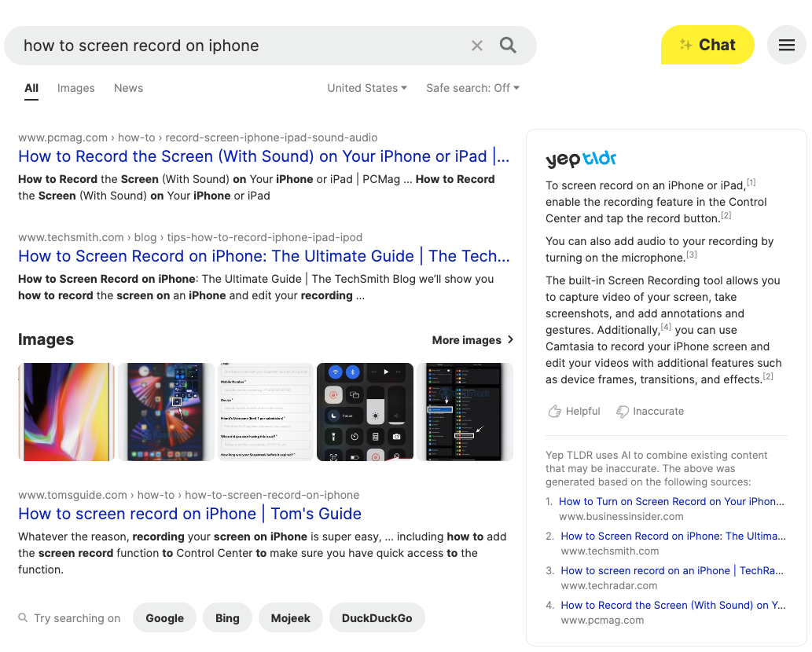Click inside the search input field
Screen dimensions: 812x652
click(x=244, y=46)
